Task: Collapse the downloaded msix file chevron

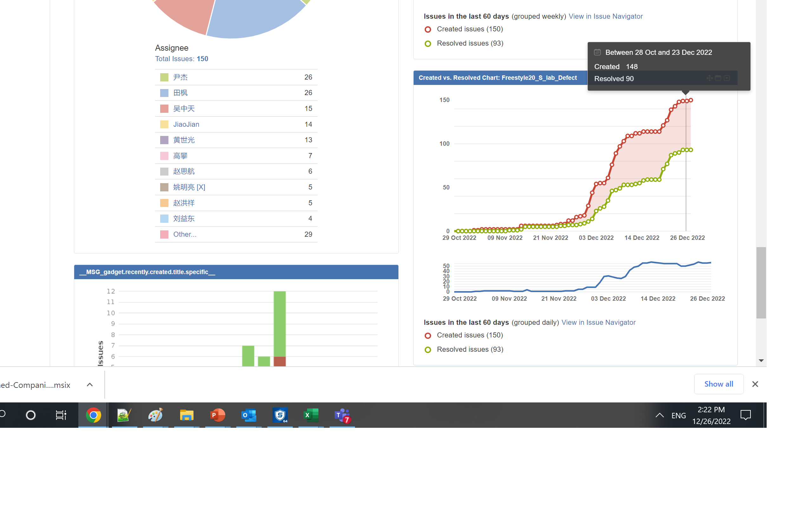Action: point(89,385)
